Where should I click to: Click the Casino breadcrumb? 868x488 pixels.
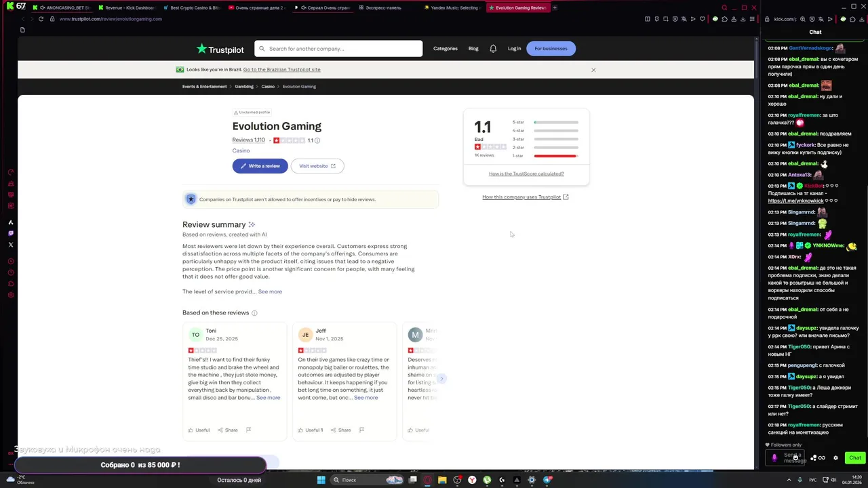tap(268, 87)
